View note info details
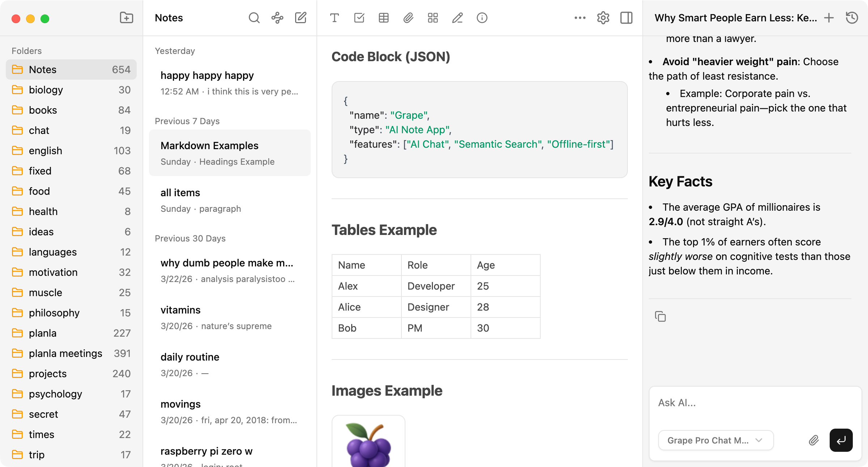The height and width of the screenshot is (467, 868). tap(482, 17)
